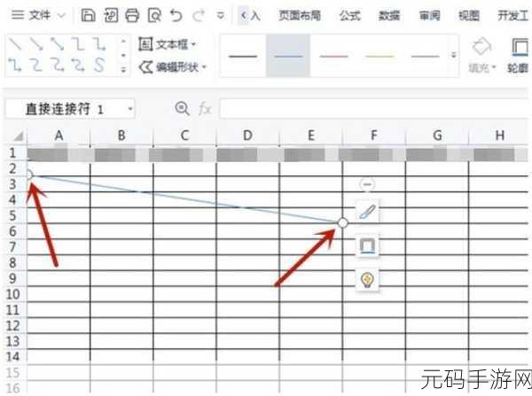Switch to the 公式 tab
The height and width of the screenshot is (396, 532).
(x=350, y=16)
